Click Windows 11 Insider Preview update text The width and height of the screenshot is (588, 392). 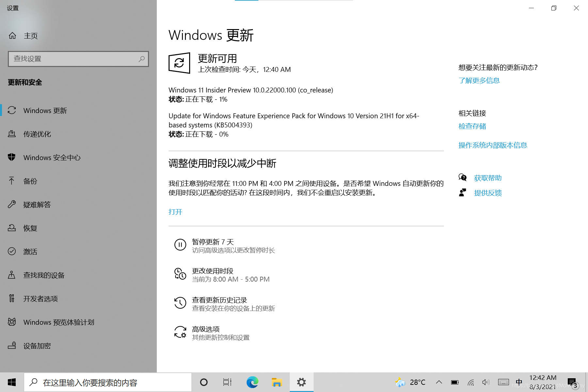point(251,90)
